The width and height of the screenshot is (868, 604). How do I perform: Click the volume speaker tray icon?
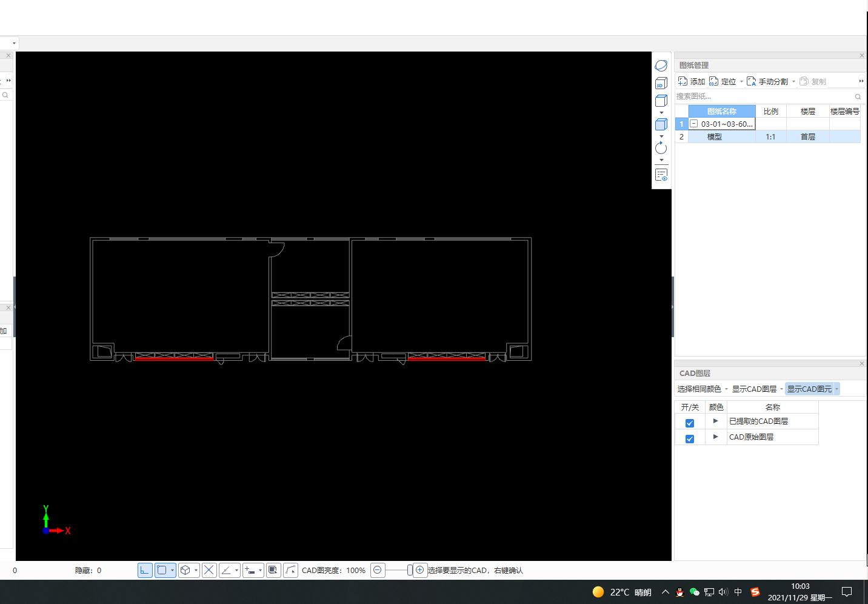tap(723, 592)
